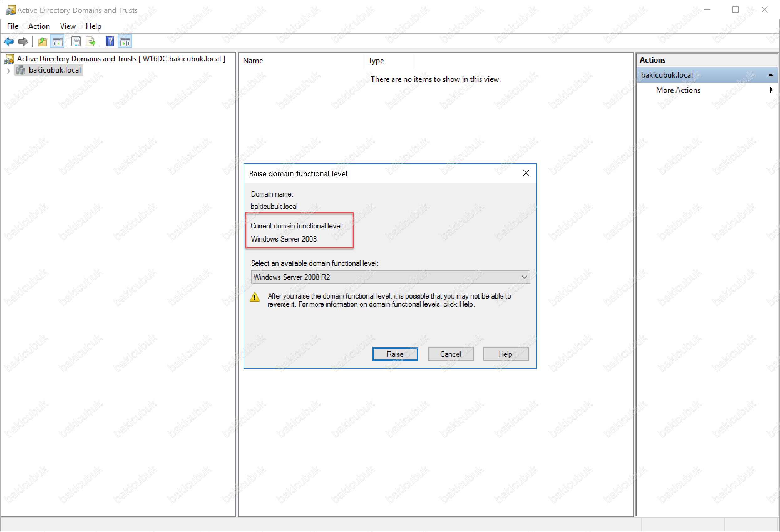Open the Help menu
The width and height of the screenshot is (780, 532).
click(93, 26)
